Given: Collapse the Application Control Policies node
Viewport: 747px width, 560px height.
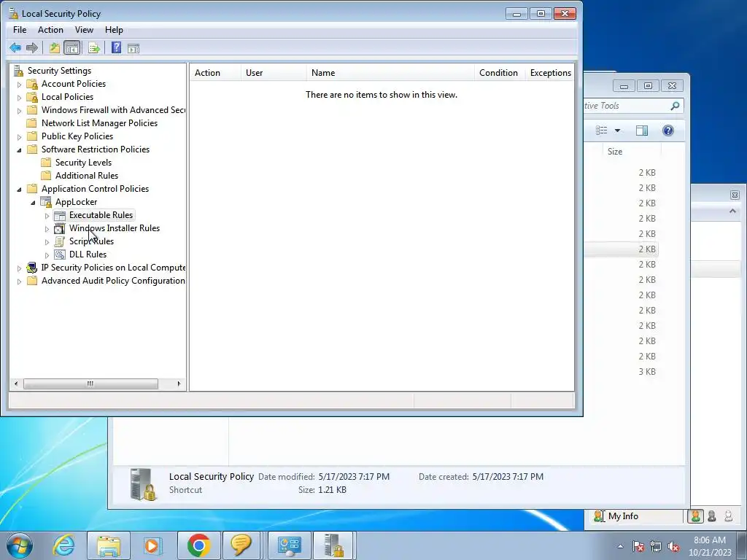Looking at the screenshot, I should 19,190.
